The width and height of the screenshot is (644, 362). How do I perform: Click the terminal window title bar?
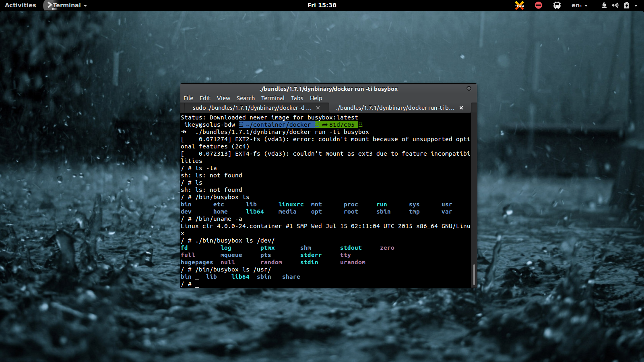point(328,89)
